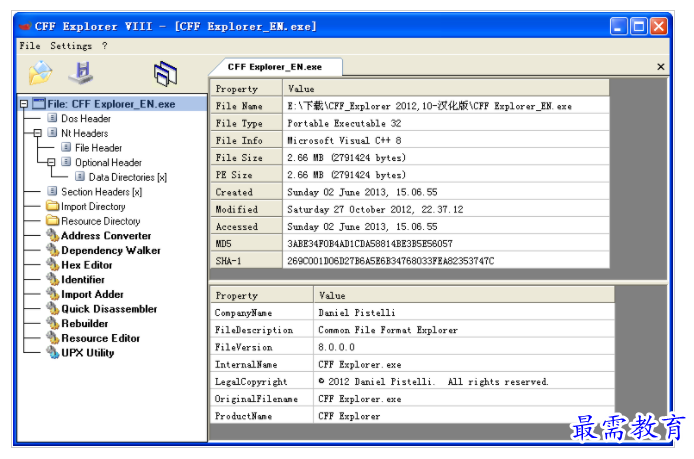The image size is (694, 459).
Task: Click the lower table Property column header
Action: (x=262, y=295)
